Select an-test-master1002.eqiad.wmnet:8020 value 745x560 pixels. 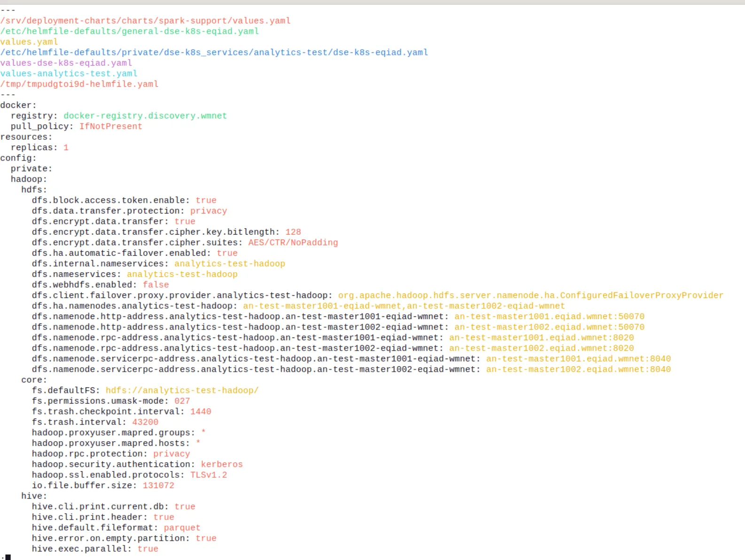(x=542, y=348)
